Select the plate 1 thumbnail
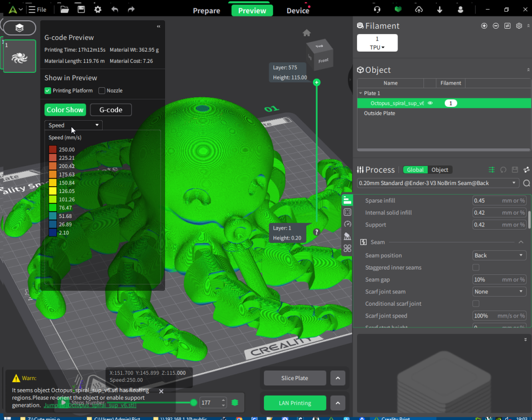The width and height of the screenshot is (532, 420). coord(20,56)
